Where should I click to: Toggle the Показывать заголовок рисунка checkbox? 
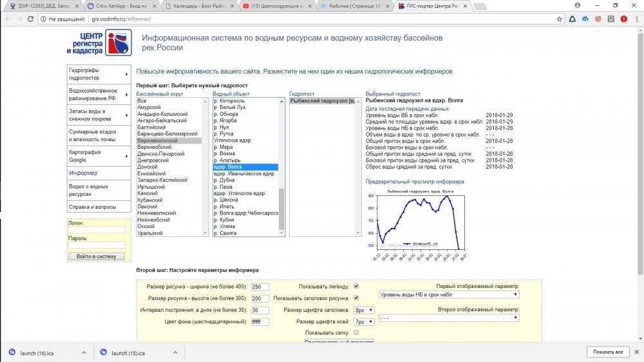click(356, 298)
